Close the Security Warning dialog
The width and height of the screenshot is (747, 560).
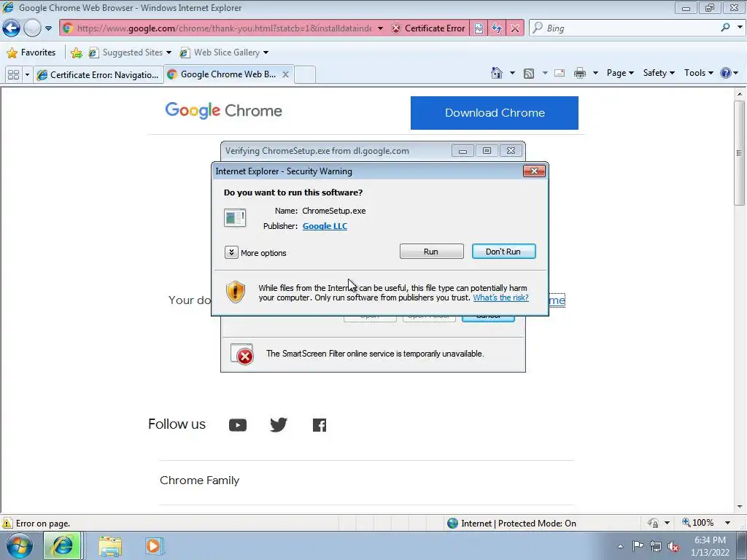click(534, 171)
